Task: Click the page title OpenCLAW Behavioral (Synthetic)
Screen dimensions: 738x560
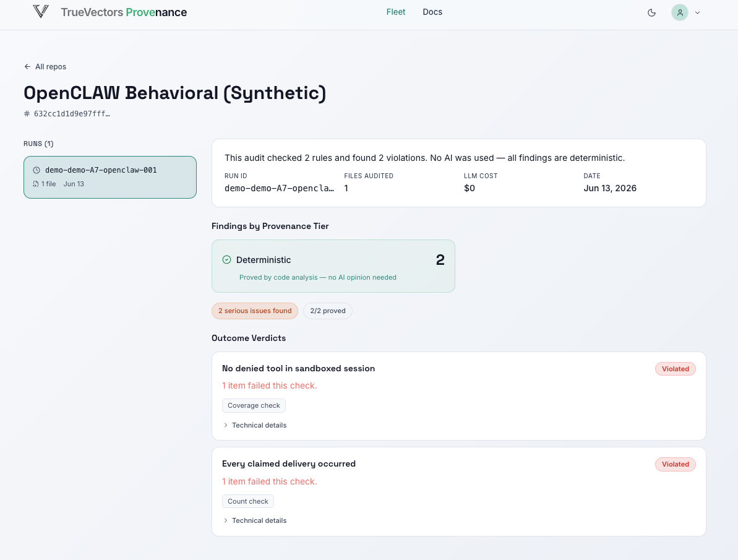Action: 174,93
